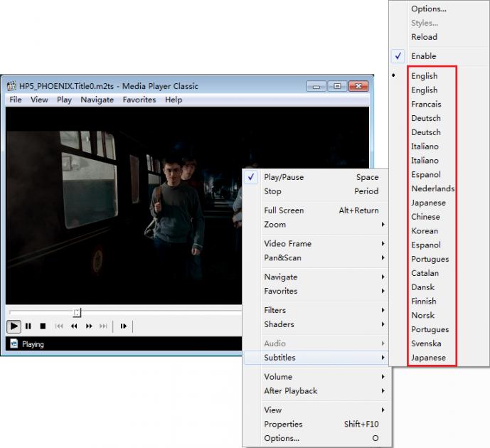Click the status bar file icon beside Playing
The image size is (490, 448).
pyautogui.click(x=14, y=343)
